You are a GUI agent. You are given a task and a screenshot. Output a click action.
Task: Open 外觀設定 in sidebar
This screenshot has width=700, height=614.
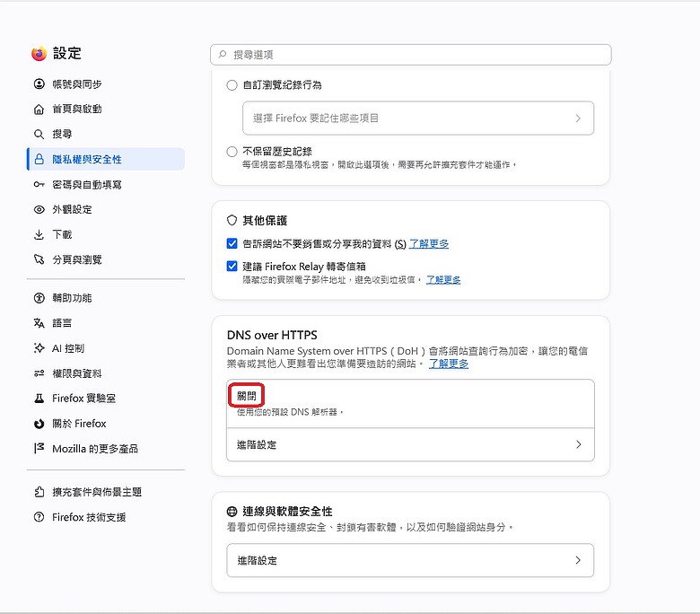click(x=106, y=209)
